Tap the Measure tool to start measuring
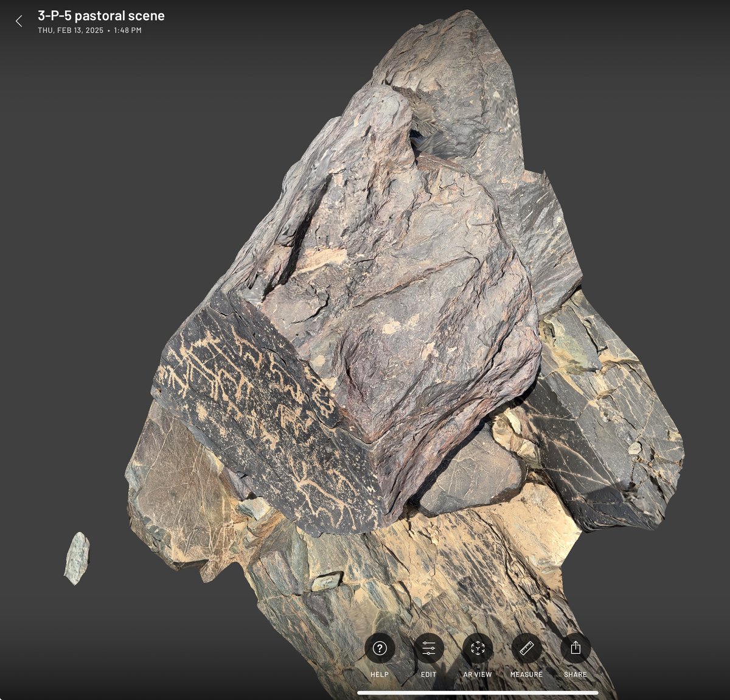 pyautogui.click(x=527, y=649)
